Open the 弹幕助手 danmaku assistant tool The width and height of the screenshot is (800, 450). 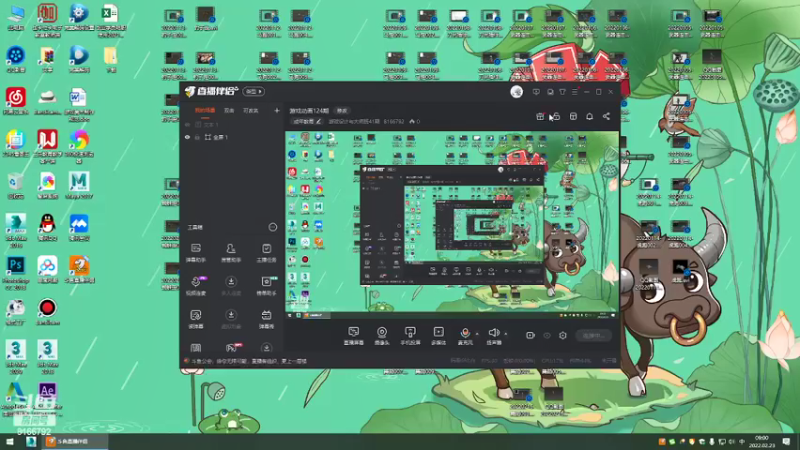(196, 253)
